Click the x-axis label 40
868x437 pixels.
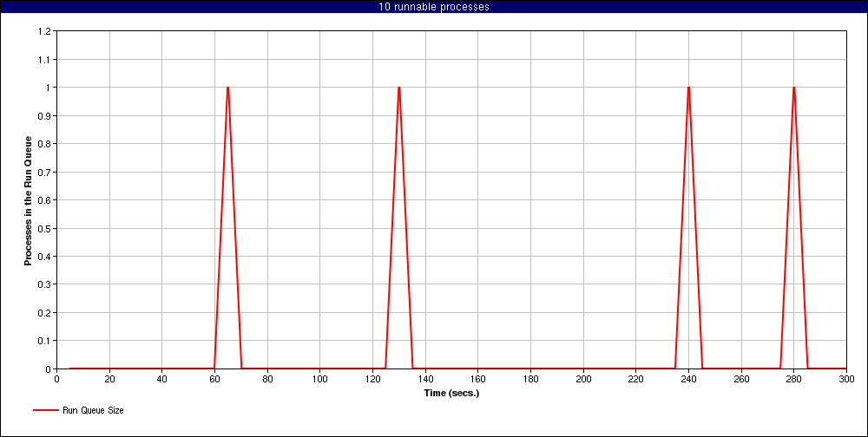coord(162,379)
